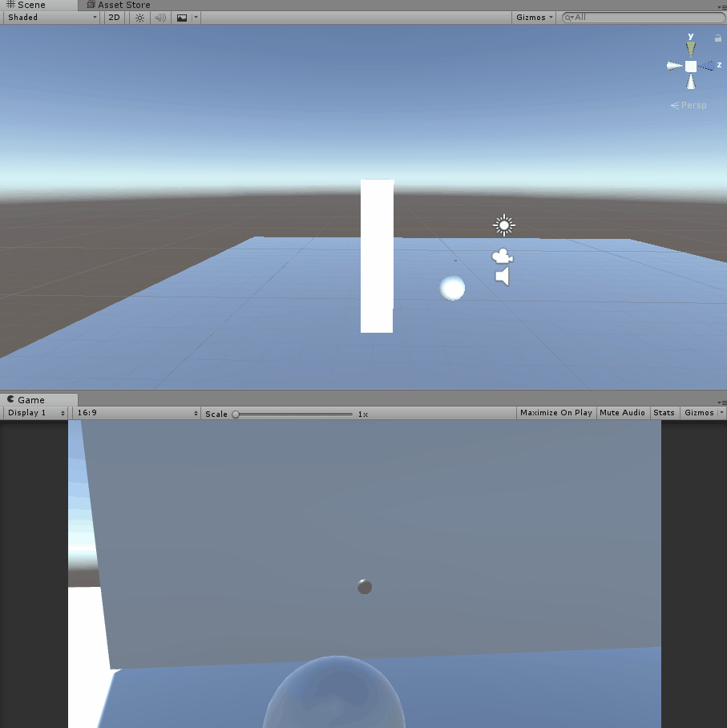Open the Game panel options menu icon
Screen dimensions: 727x728
(x=721, y=402)
